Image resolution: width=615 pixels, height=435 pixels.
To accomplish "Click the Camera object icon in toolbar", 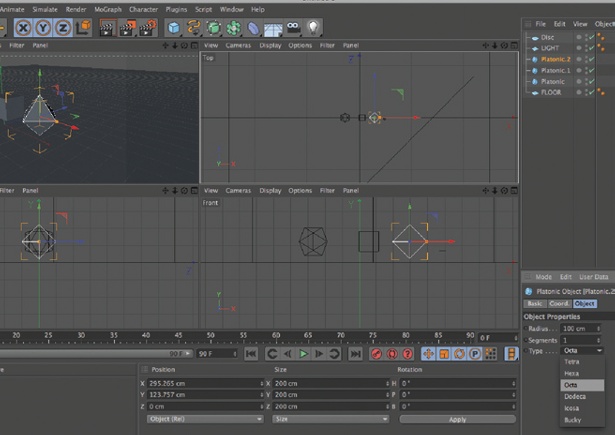I will tap(294, 28).
